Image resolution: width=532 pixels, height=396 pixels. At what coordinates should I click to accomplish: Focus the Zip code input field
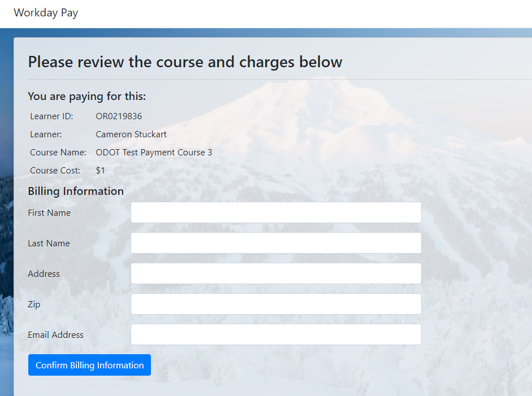point(276,304)
